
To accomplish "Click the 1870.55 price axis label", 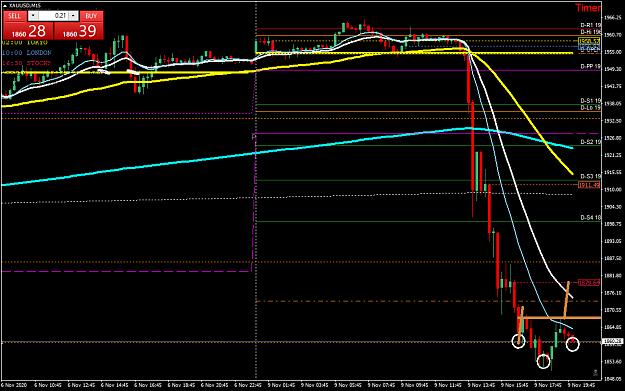I will [x=613, y=310].
